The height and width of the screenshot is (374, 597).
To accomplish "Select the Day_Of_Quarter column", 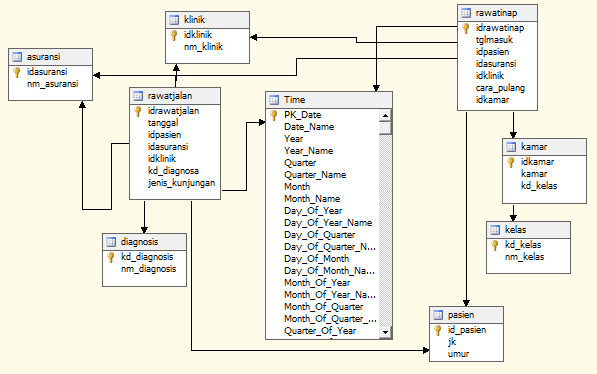I will click(x=319, y=235).
